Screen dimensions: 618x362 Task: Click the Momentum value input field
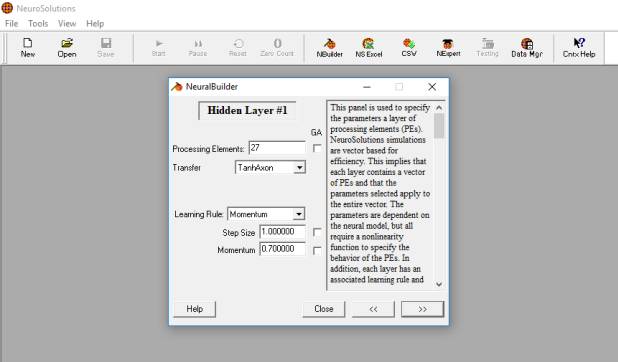pyautogui.click(x=283, y=249)
